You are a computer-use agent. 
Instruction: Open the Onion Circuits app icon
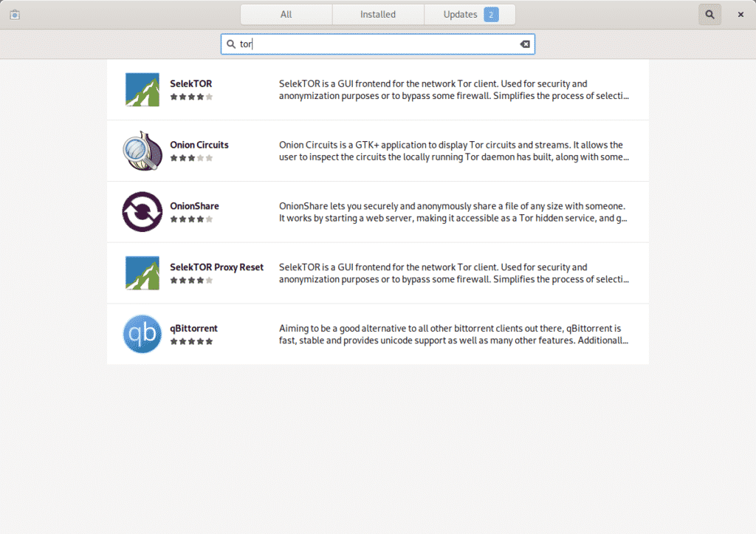(142, 151)
